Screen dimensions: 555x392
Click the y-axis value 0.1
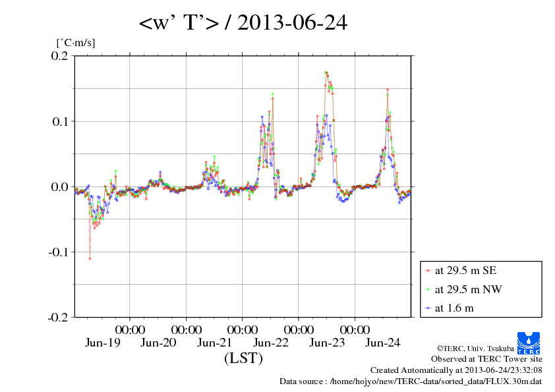pos(59,121)
